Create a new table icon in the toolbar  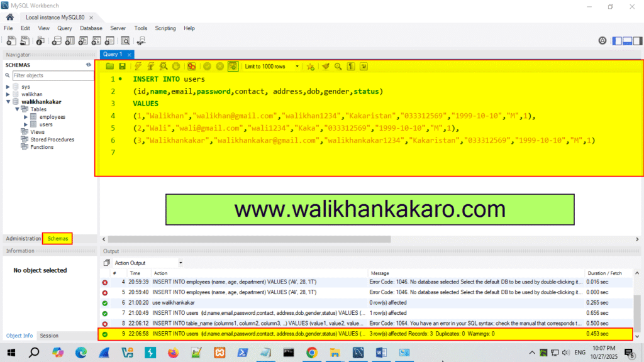click(69, 40)
